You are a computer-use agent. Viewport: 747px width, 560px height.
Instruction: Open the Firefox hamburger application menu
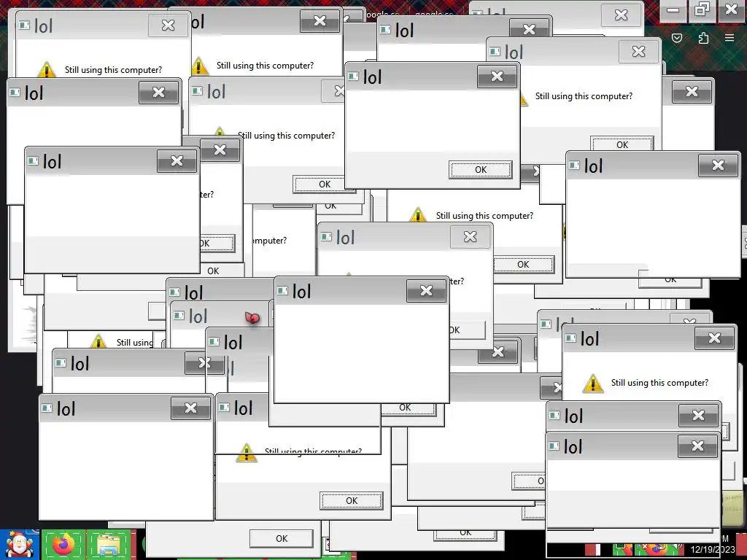coord(729,38)
